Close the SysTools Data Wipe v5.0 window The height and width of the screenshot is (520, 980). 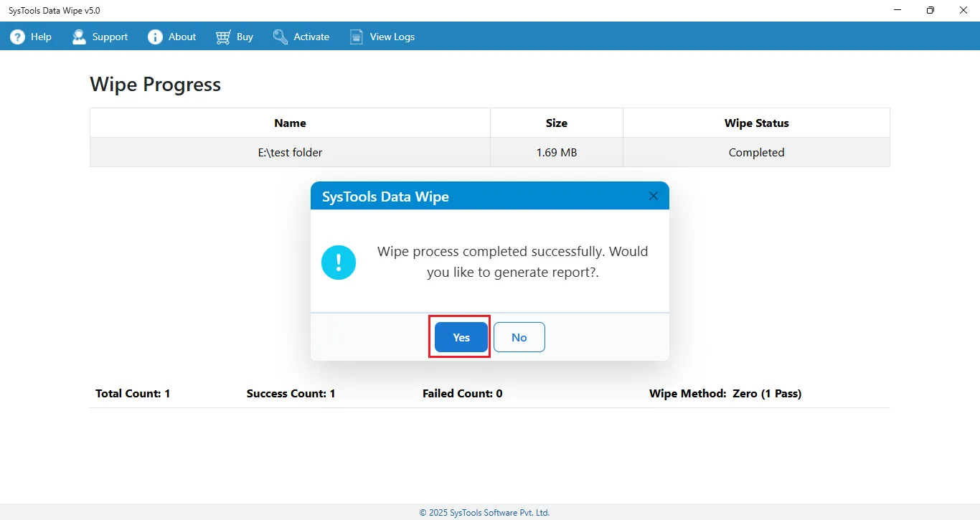point(963,10)
